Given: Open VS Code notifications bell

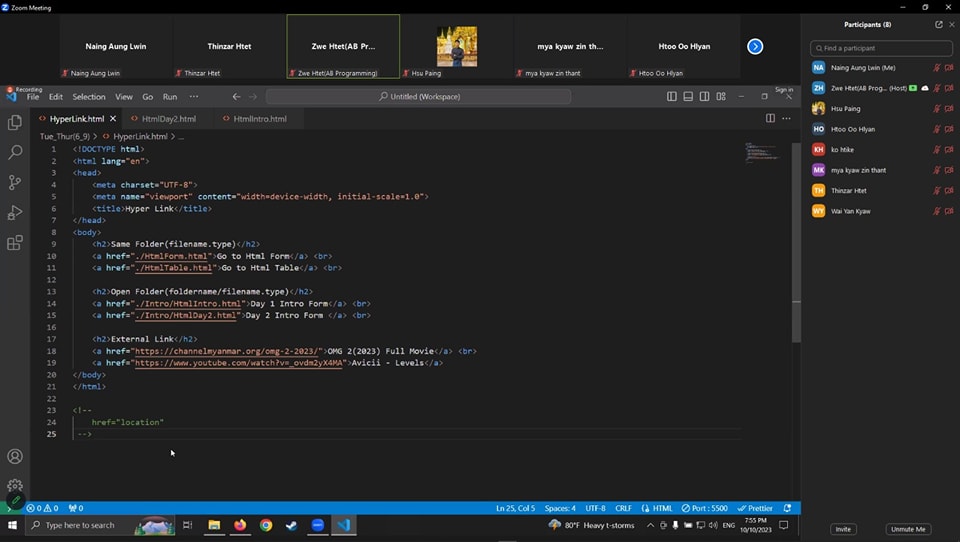Looking at the screenshot, I should [x=787, y=508].
